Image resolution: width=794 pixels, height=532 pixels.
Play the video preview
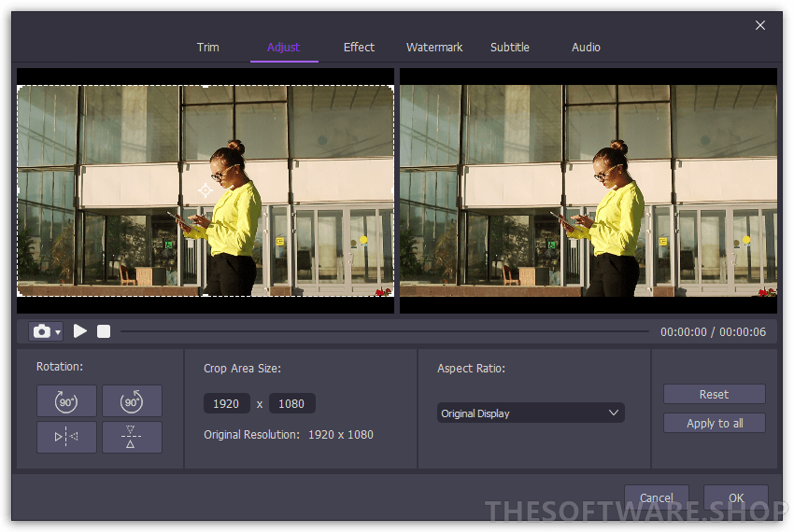[80, 331]
